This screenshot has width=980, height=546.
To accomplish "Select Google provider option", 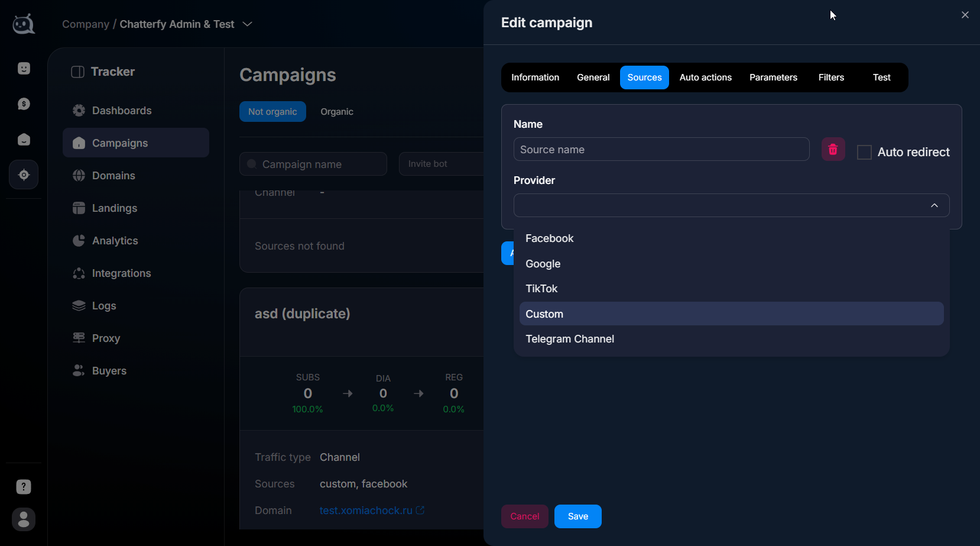I will click(731, 264).
